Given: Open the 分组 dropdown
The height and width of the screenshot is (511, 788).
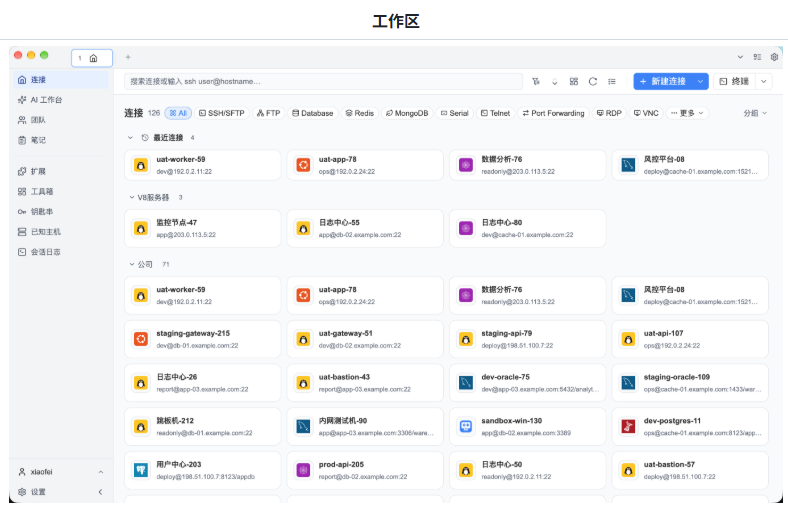Looking at the screenshot, I should coord(755,113).
